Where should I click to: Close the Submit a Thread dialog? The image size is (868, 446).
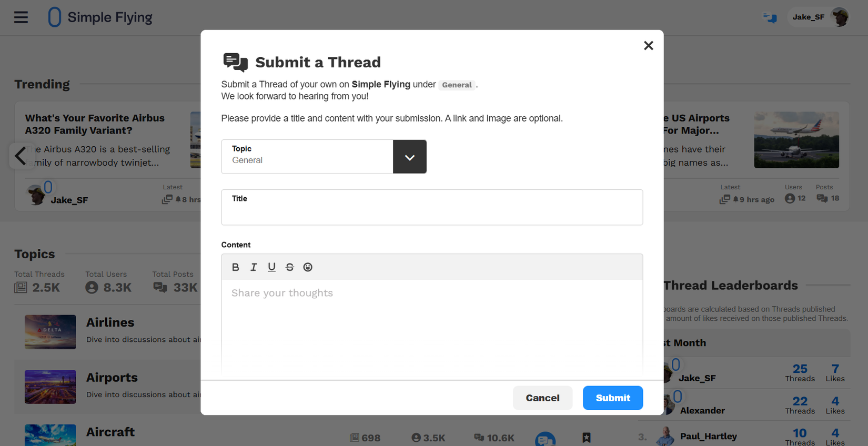point(648,46)
